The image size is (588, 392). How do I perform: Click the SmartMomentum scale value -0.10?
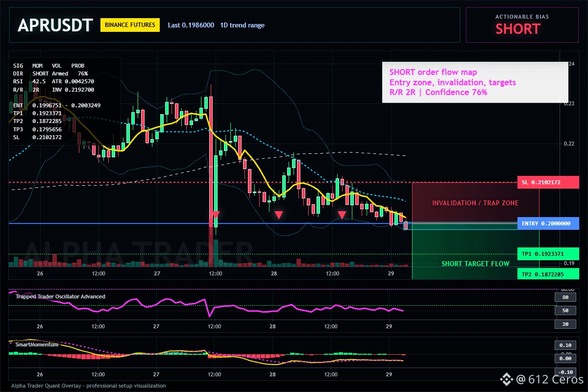565,372
